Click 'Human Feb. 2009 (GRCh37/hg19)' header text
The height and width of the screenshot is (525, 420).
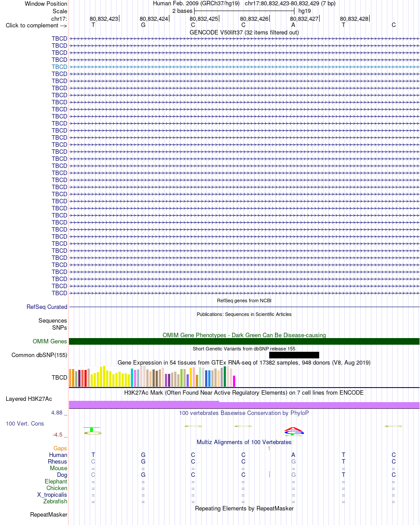coord(196,4)
